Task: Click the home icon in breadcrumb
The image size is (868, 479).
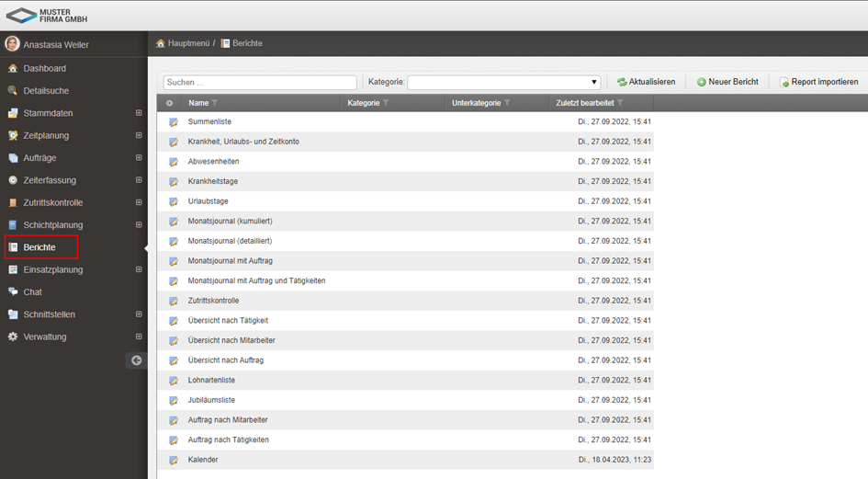Action: click(161, 43)
